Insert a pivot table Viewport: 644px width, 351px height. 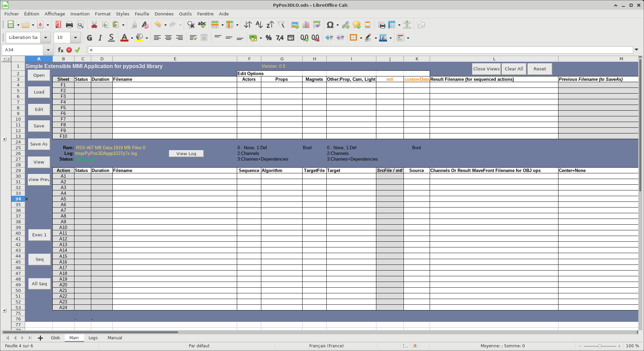click(x=316, y=24)
